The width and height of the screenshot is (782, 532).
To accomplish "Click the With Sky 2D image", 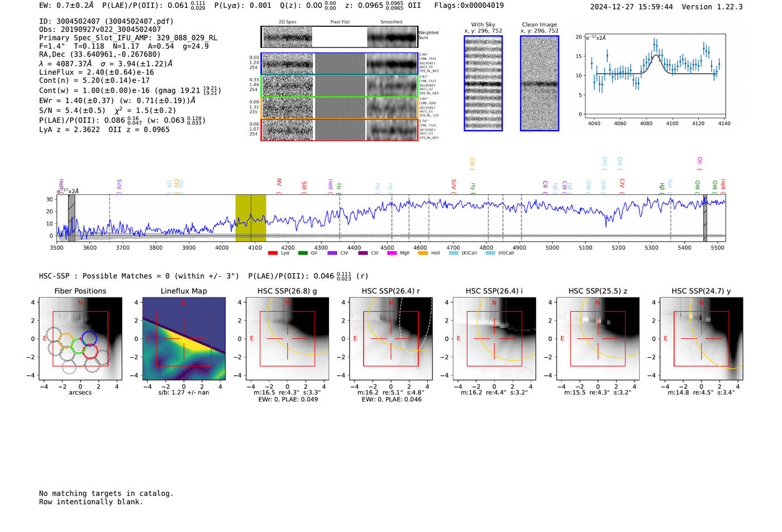I will [483, 83].
